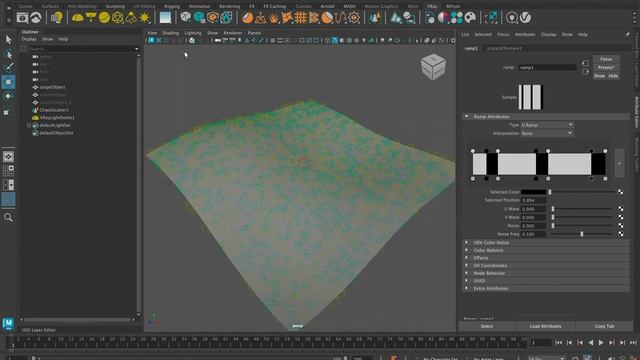Activate the Lasso select tool
Viewport: 640px width, 360px height.
click(x=8, y=54)
